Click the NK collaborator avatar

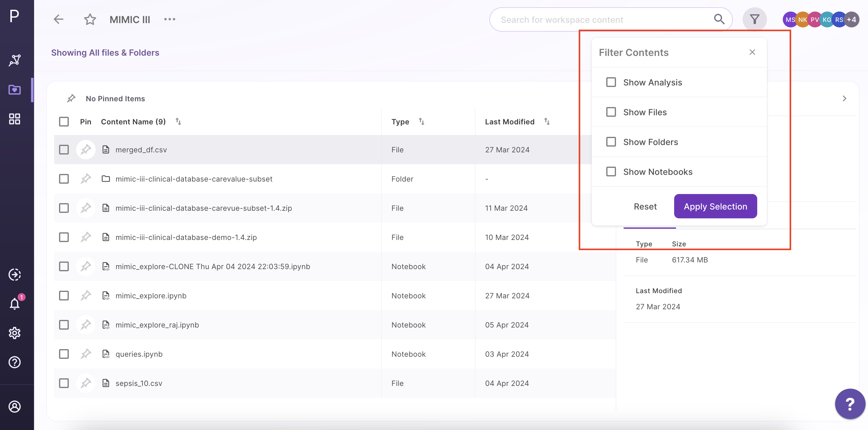coord(802,19)
